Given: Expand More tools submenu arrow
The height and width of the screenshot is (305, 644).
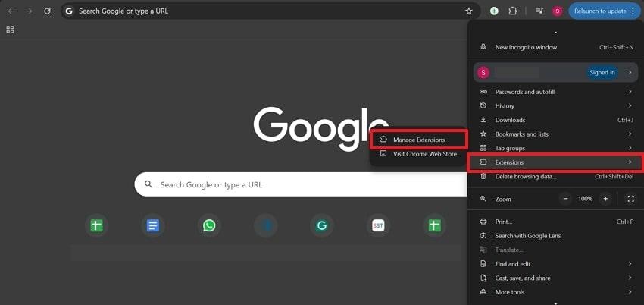Looking at the screenshot, I should click(630, 292).
